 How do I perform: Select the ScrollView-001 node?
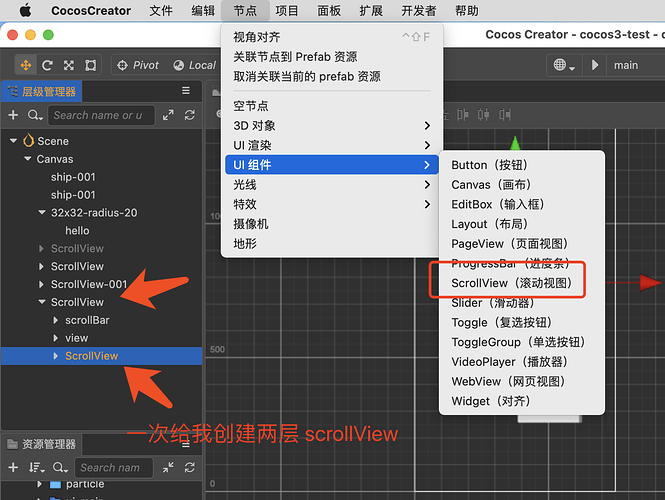coord(89,284)
